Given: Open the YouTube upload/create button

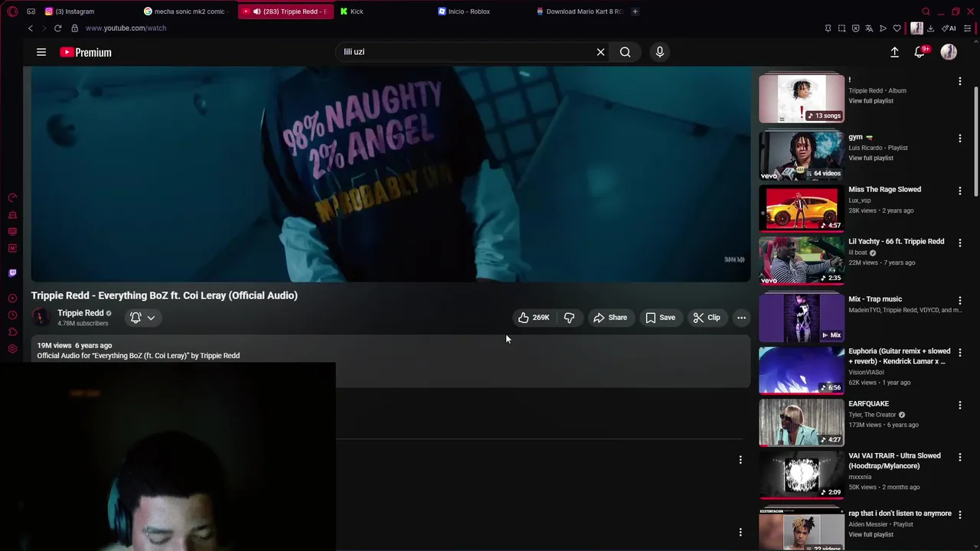Looking at the screenshot, I should 894,52.
